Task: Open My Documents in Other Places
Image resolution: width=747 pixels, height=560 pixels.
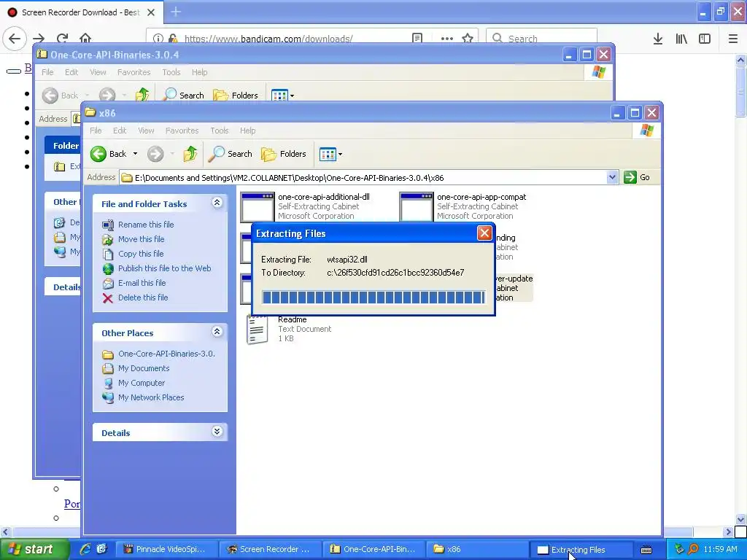Action: pyautogui.click(x=144, y=368)
